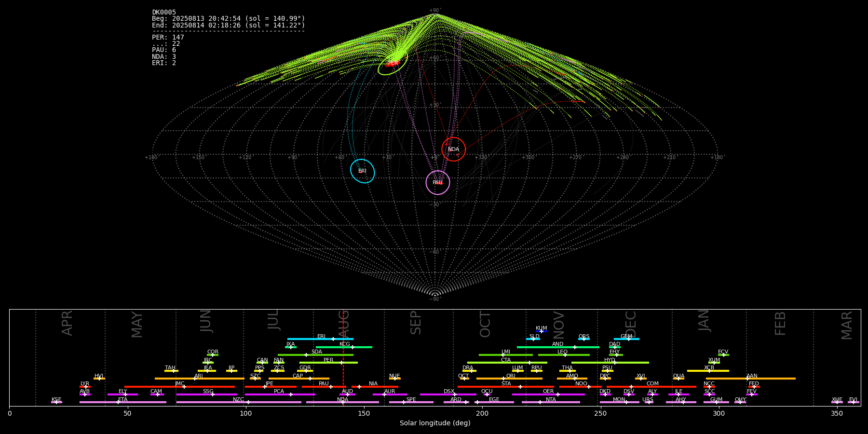Screen dimensions: 868x434
Task: Click the KCG shower bar
Action: click(x=344, y=347)
